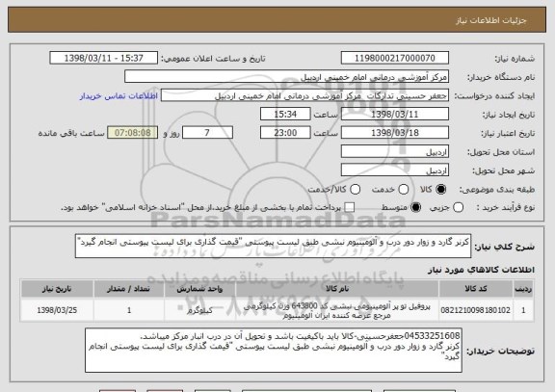Click the اطلاعات کالاهای مورد نیاز section title
The width and height of the screenshot is (555, 392).
(481, 270)
